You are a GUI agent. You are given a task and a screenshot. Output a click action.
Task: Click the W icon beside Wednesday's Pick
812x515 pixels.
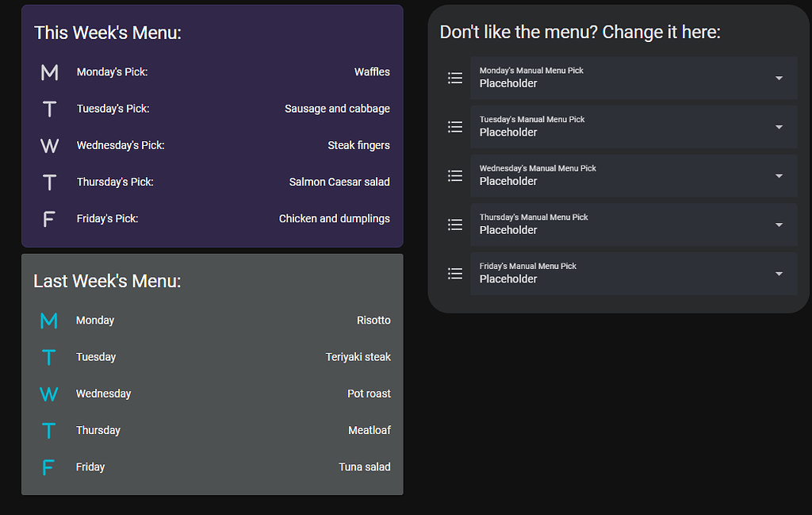[49, 145]
